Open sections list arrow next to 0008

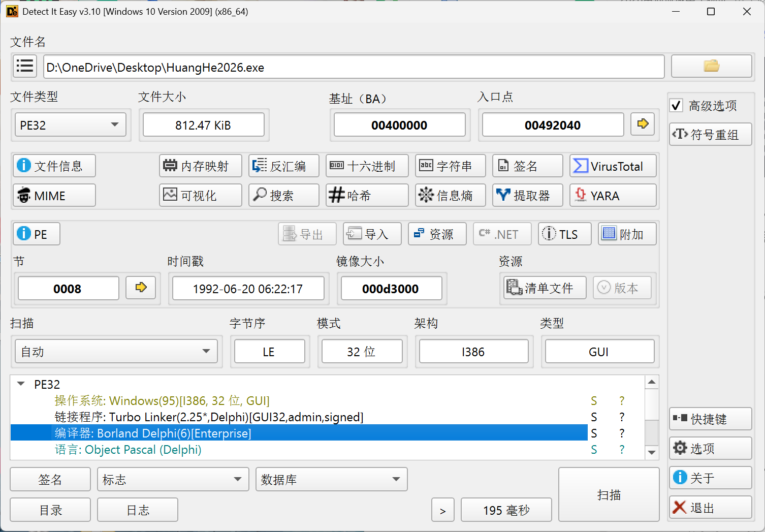(141, 288)
